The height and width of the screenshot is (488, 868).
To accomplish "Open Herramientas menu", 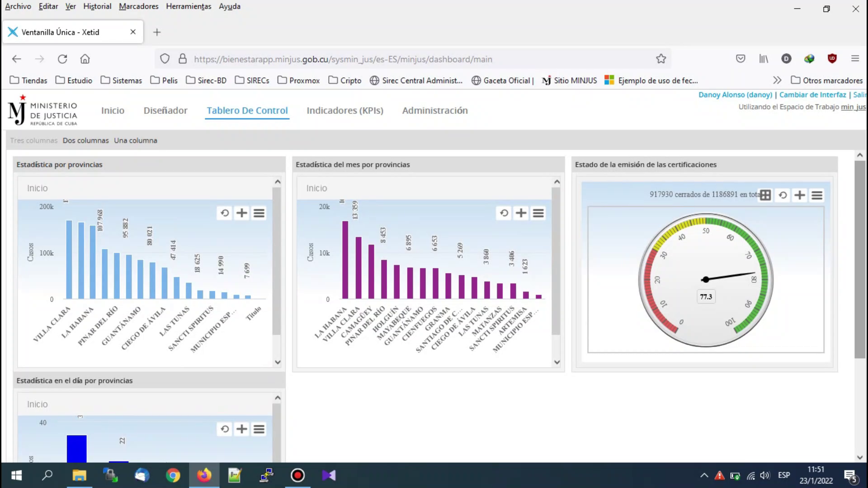I will coord(189,6).
